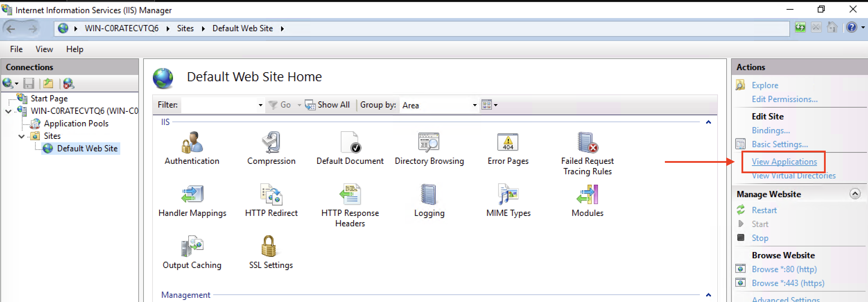The width and height of the screenshot is (868, 302).
Task: Click the Show All button
Action: [328, 105]
